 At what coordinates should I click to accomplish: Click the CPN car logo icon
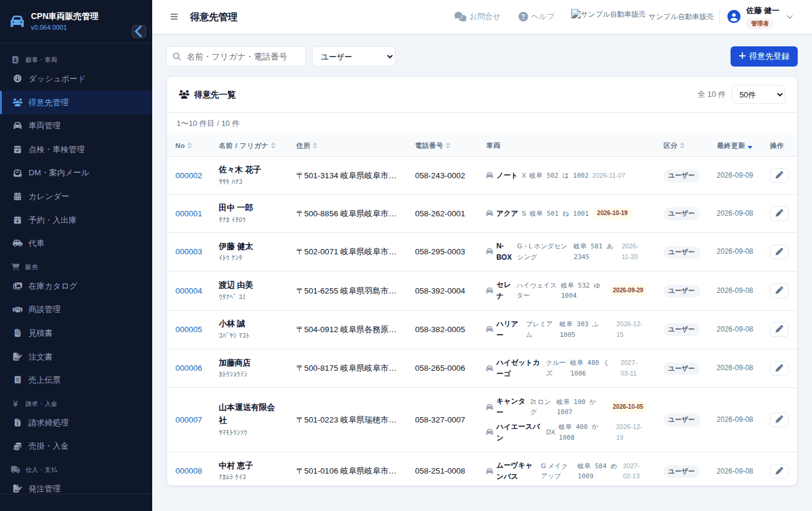point(17,21)
